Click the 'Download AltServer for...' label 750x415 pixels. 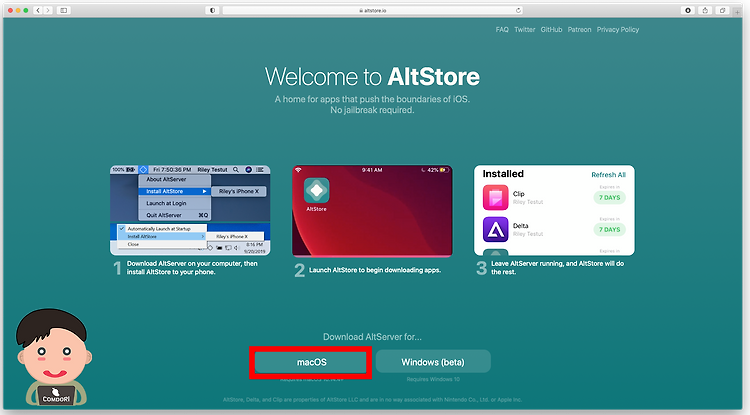(372, 337)
